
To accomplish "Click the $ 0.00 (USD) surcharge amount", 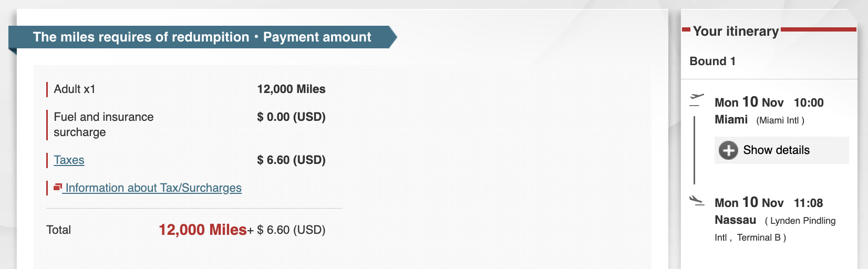I will (291, 117).
